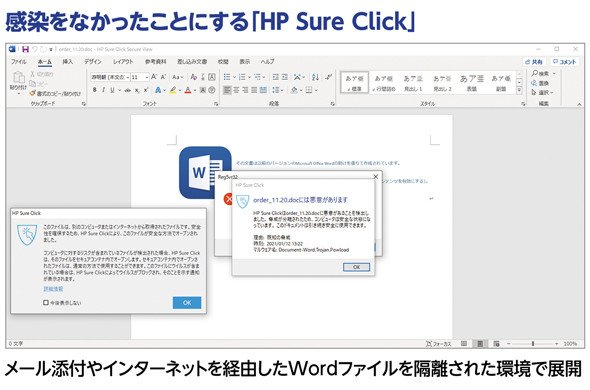Image resolution: width=590 pixels, height=390 pixels.
Task: Expand the styles gallery list
Action: [x=519, y=90]
